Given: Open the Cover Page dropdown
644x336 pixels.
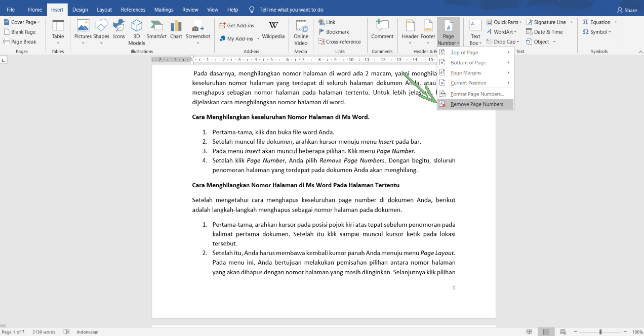Looking at the screenshot, I should tap(22, 22).
